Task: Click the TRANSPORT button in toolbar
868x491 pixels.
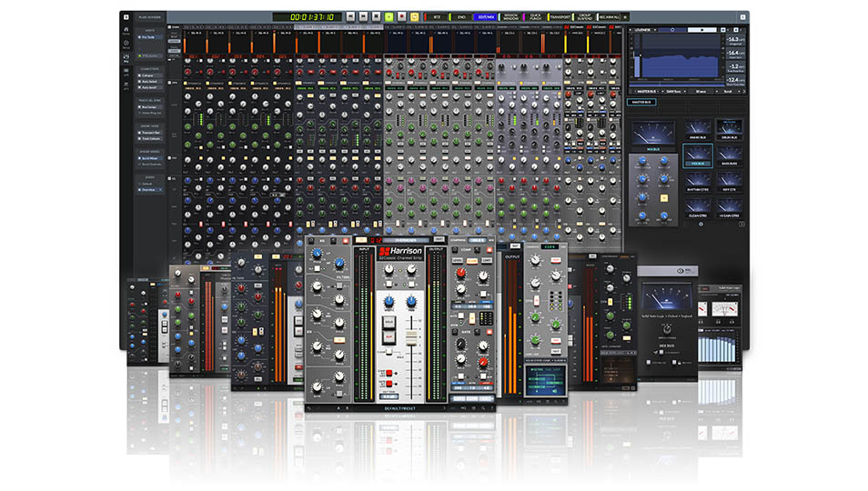Action: [x=560, y=17]
